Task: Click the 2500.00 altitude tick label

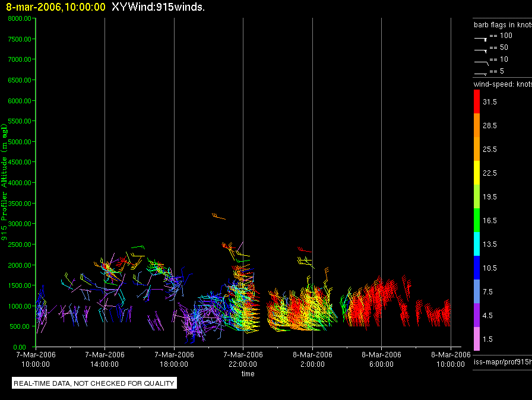Action: tap(20, 245)
